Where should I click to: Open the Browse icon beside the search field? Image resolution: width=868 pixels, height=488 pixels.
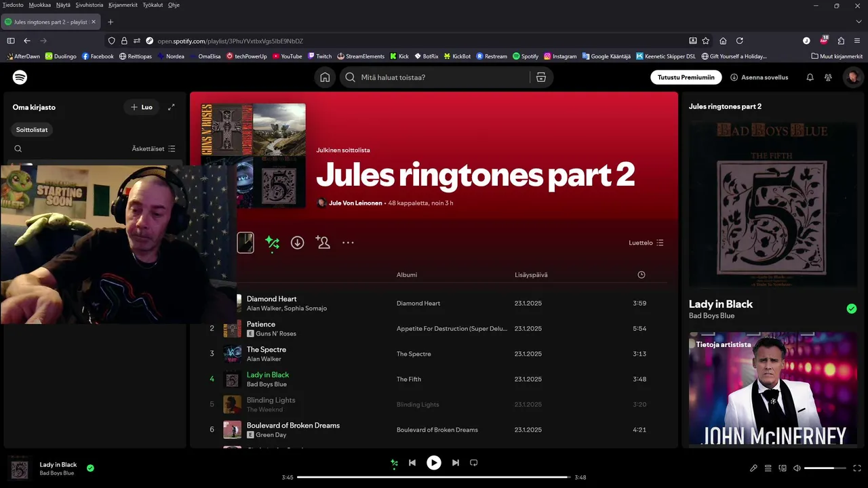point(541,77)
